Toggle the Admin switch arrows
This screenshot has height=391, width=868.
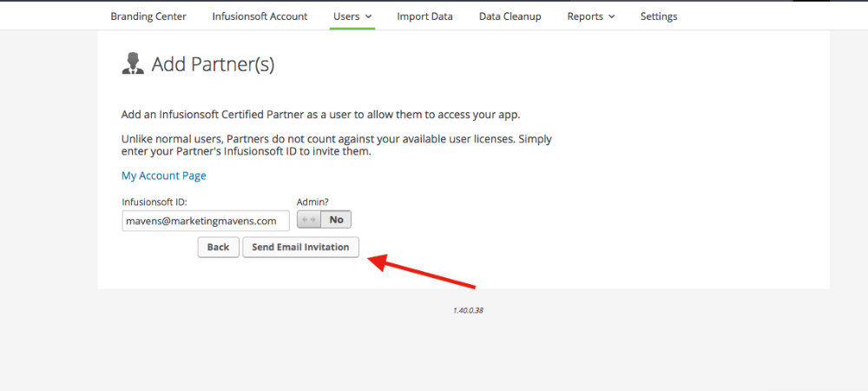click(309, 220)
